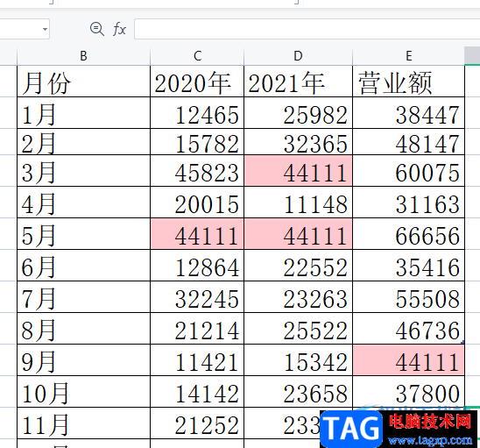Select the 月份 header cell
This screenshot has width=480, height=448.
pyautogui.click(x=83, y=82)
